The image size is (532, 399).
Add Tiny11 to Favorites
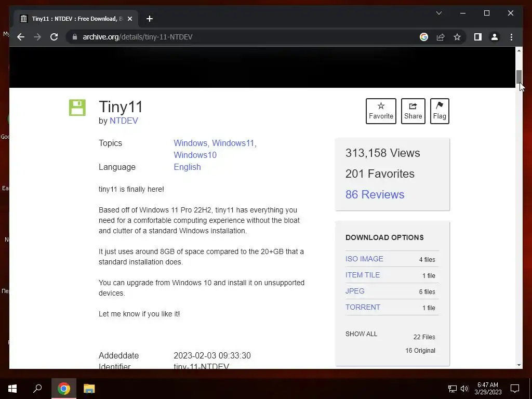point(381,111)
